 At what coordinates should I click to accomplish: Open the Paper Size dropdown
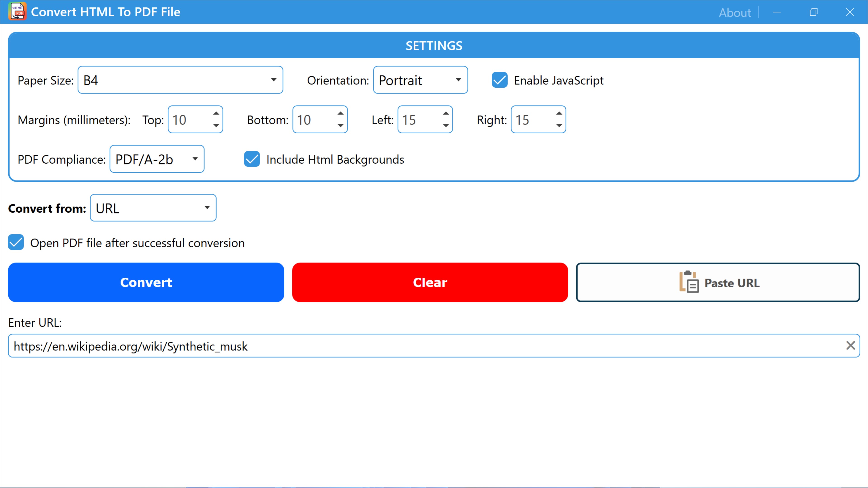pyautogui.click(x=180, y=80)
